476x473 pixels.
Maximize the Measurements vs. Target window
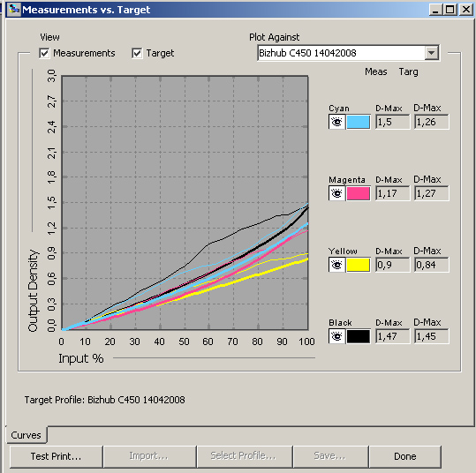coord(450,10)
